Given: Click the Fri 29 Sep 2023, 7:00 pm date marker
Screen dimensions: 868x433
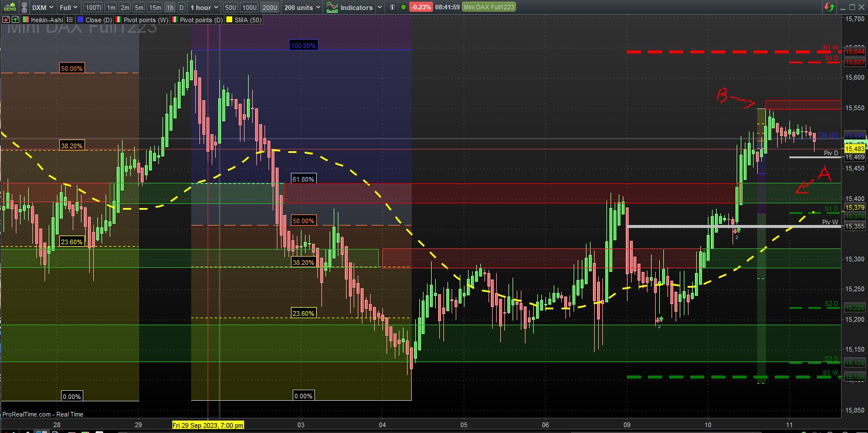Looking at the screenshot, I should tap(208, 424).
